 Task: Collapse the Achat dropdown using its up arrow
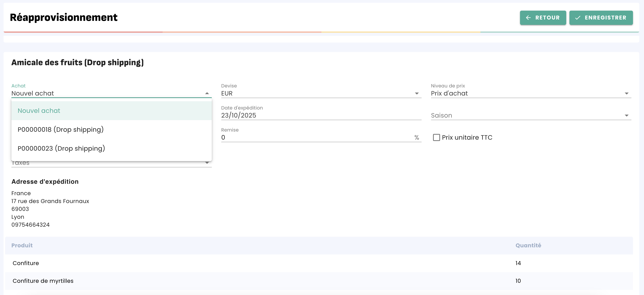(207, 93)
